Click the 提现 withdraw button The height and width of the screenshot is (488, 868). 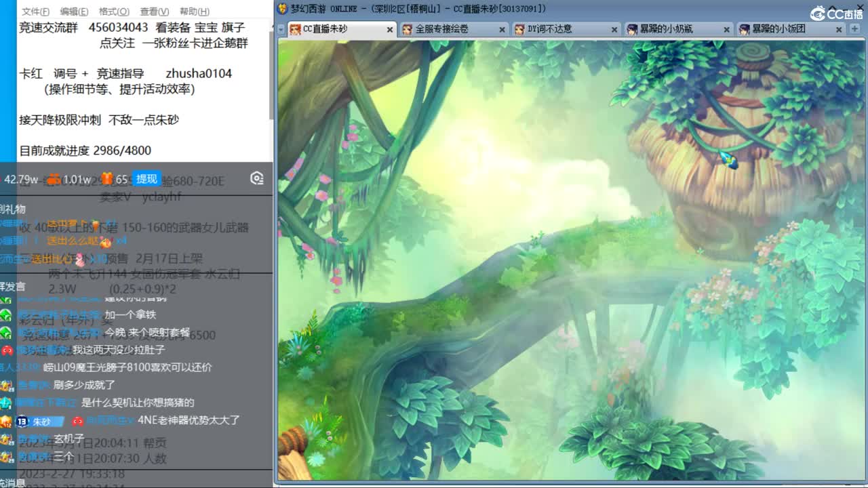point(146,179)
